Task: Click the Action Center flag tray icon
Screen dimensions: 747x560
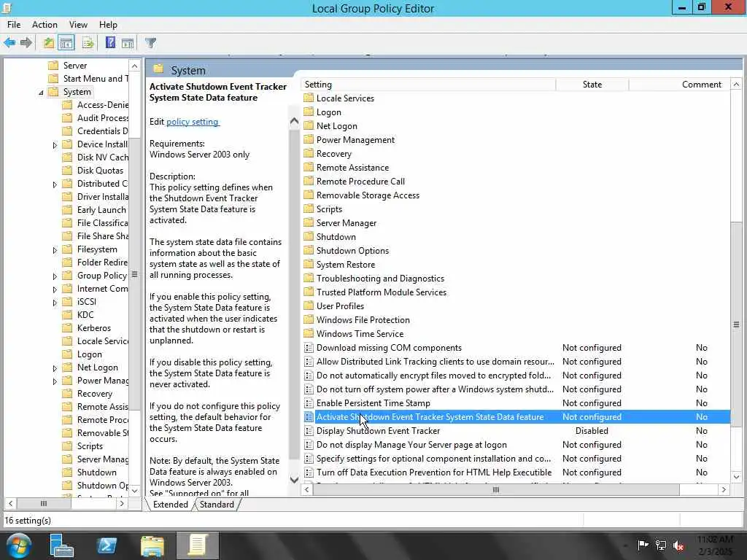Action: pos(643,545)
